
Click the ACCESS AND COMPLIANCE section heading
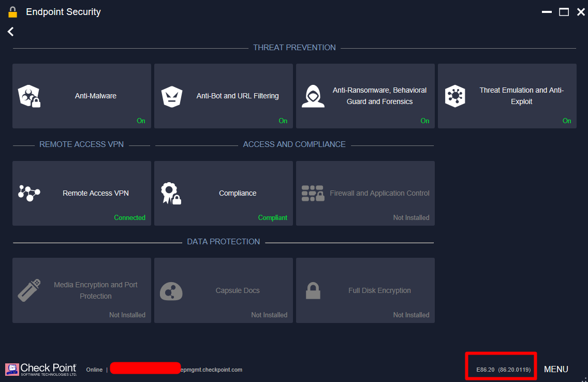(x=295, y=144)
